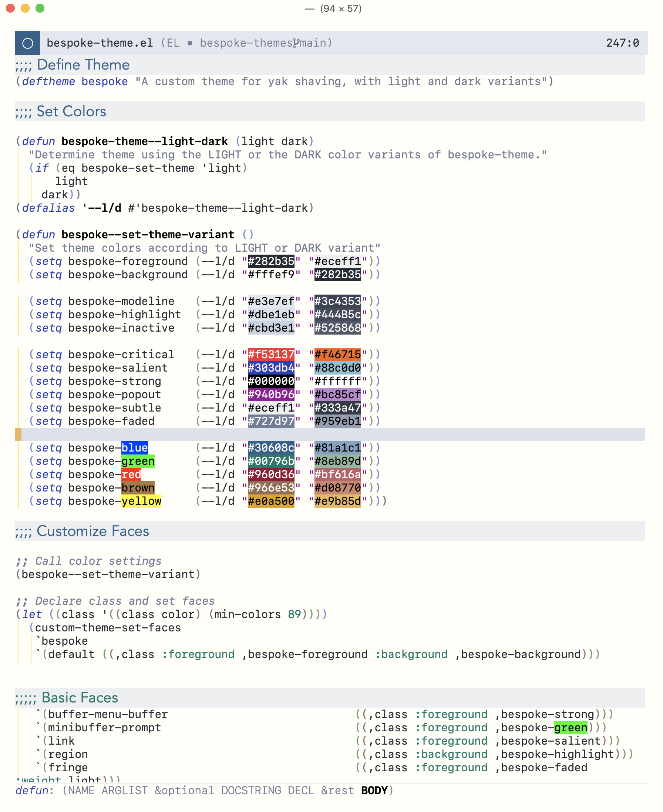Image resolution: width=663 pixels, height=812 pixels.
Task: Click the #ffffff dark strong color value
Action: tap(338, 381)
